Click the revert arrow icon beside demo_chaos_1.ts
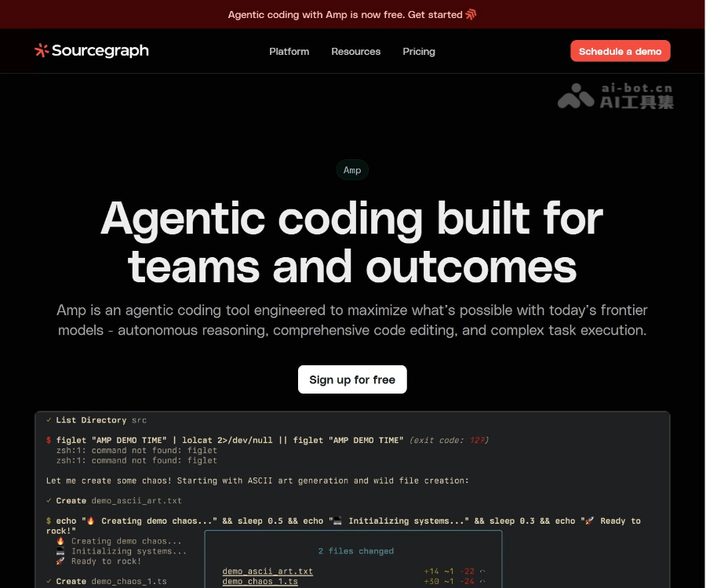This screenshot has height=588, width=706. [482, 582]
